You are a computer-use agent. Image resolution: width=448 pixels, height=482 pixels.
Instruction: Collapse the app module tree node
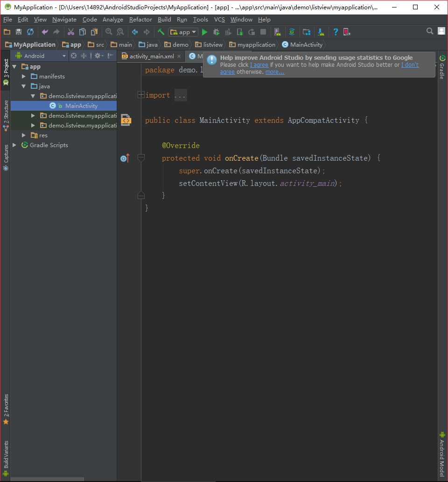[14, 66]
